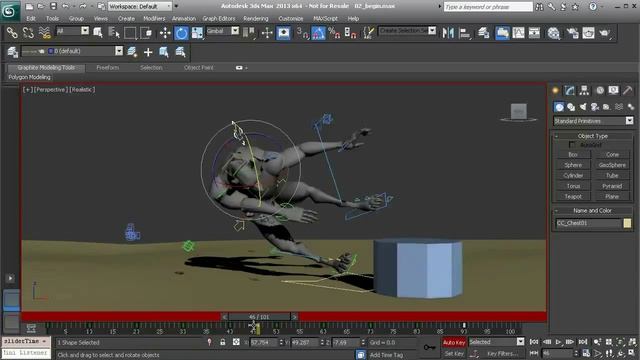Open the Rendered Frame Window
This screenshot has height=360, width=640.
tap(588, 33)
